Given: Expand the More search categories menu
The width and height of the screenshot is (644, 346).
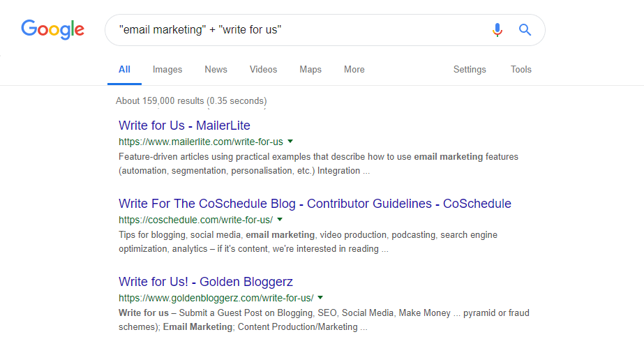Looking at the screenshot, I should [x=354, y=70].
